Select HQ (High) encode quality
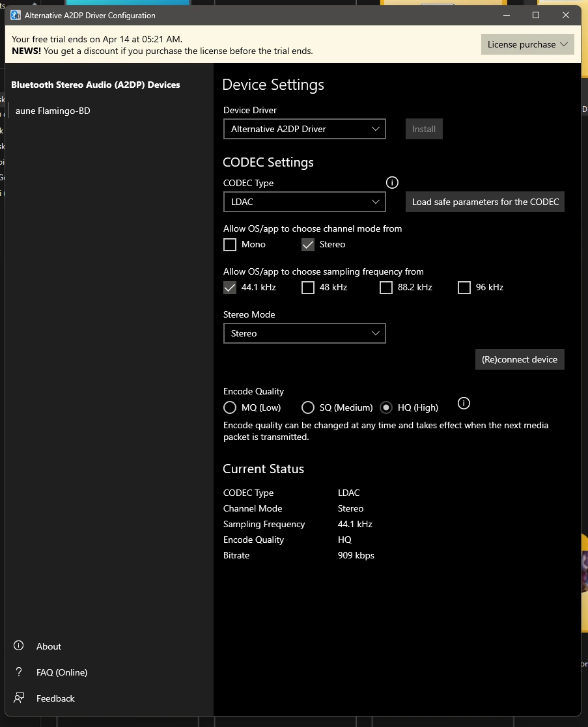This screenshot has width=588, height=727. pyautogui.click(x=386, y=407)
